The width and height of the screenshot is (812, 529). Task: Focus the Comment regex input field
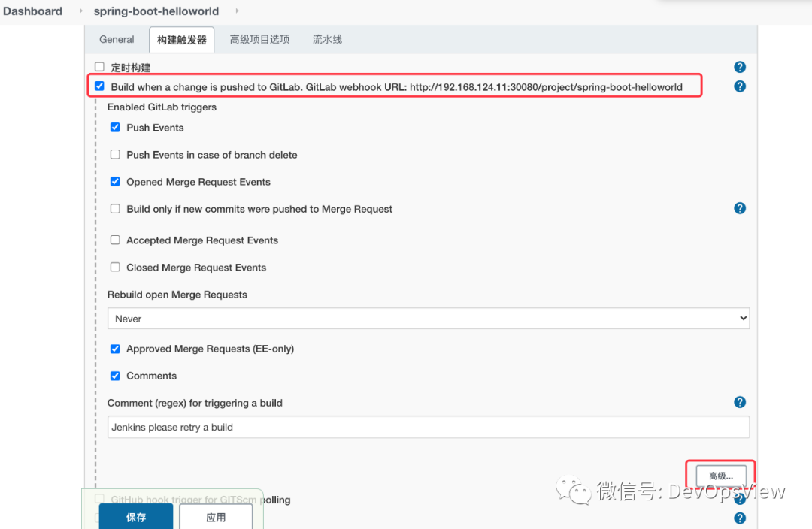tap(429, 427)
